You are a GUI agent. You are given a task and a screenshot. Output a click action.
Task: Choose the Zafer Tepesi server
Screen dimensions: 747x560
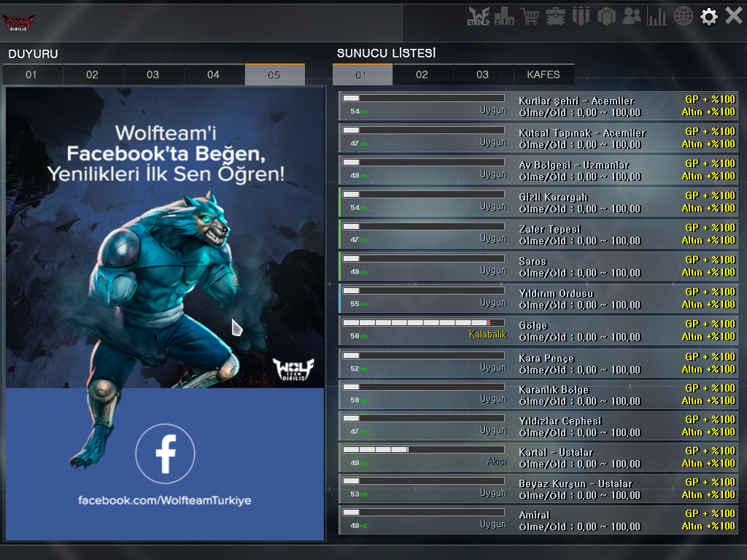click(538, 234)
